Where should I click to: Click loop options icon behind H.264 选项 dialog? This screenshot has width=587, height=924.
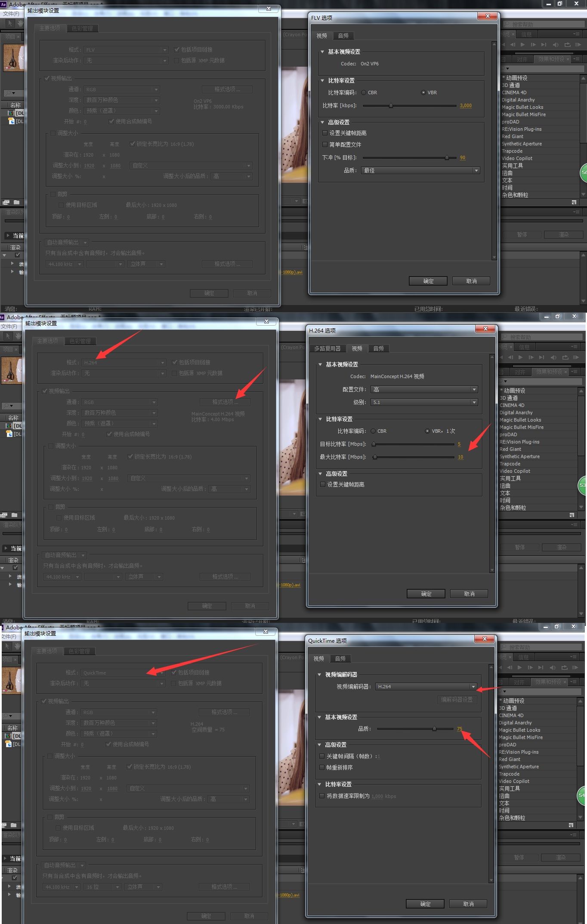tap(565, 357)
